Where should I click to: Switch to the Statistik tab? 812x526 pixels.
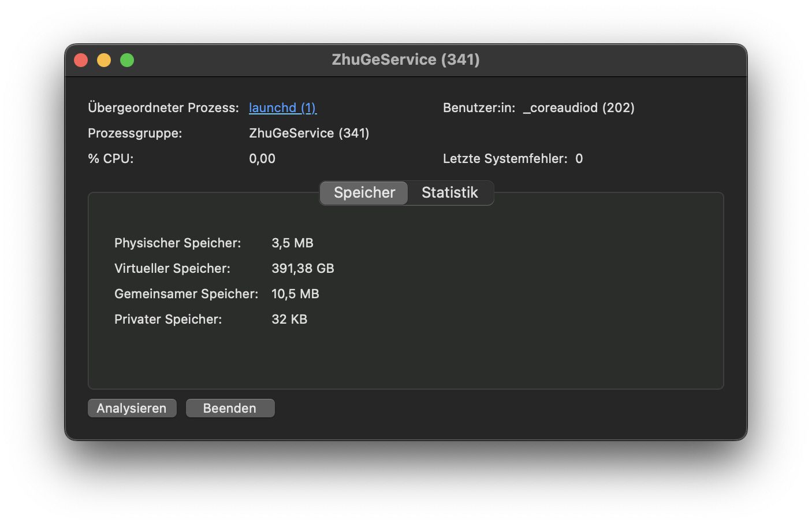click(449, 192)
